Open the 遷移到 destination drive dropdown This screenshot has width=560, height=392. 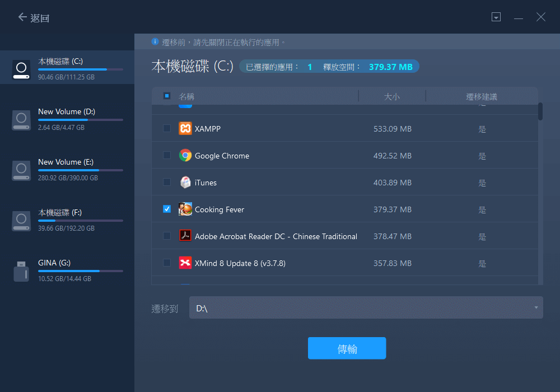coord(366,308)
